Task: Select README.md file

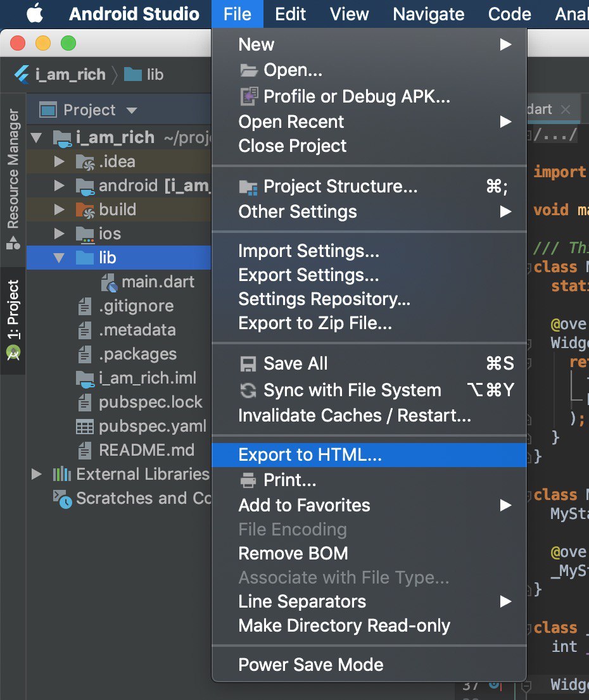Action: [x=136, y=451]
